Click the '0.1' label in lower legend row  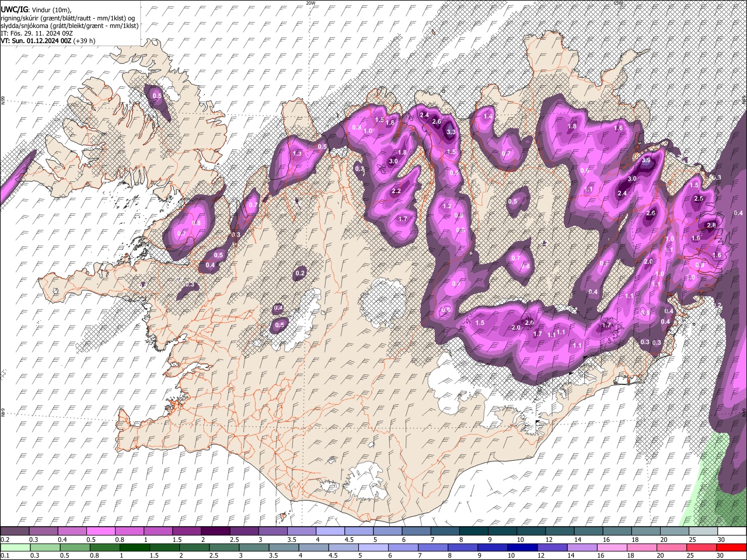pos(5,555)
